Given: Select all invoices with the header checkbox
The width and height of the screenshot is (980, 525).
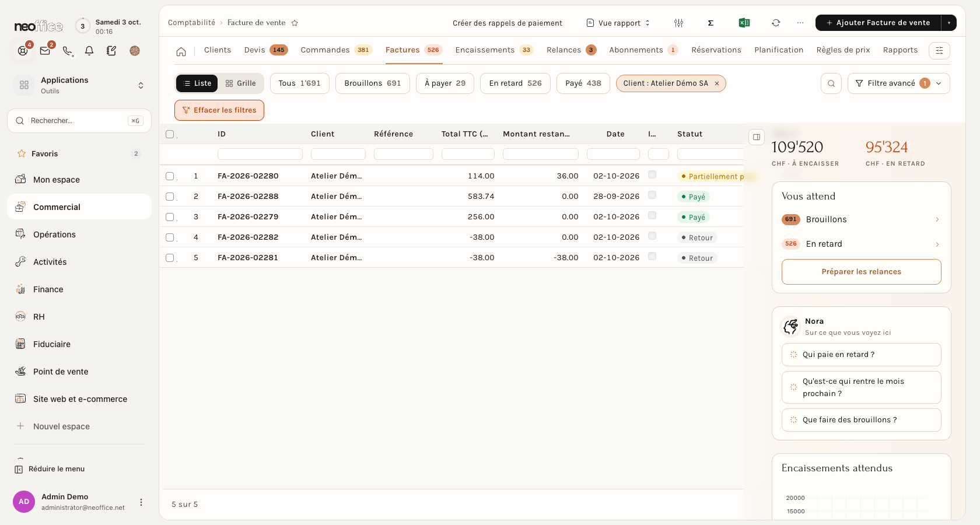Looking at the screenshot, I should pyautogui.click(x=170, y=134).
